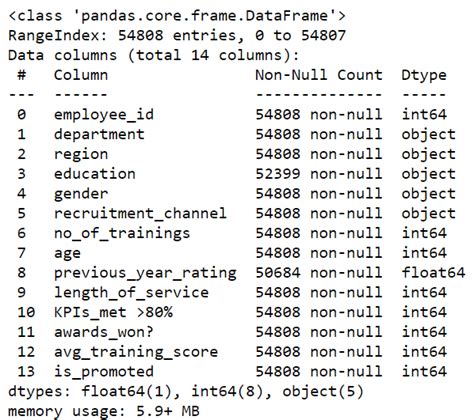Screen dimensions: 474x420
Task: Click on no_of_trainings text
Action: [122, 233]
